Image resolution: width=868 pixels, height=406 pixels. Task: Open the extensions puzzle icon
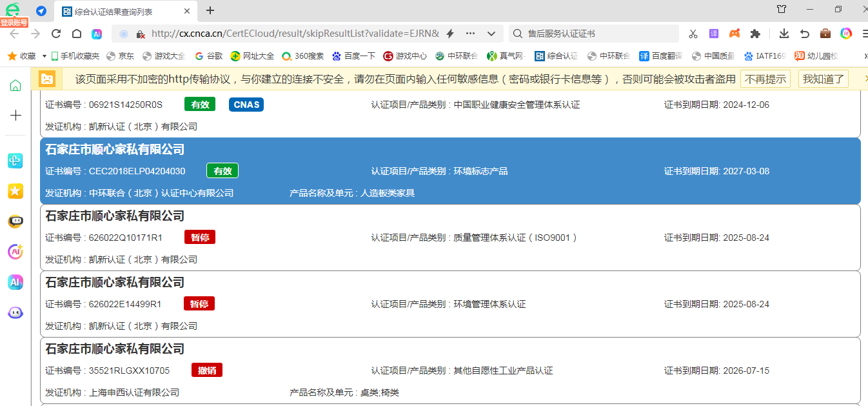pos(755,34)
